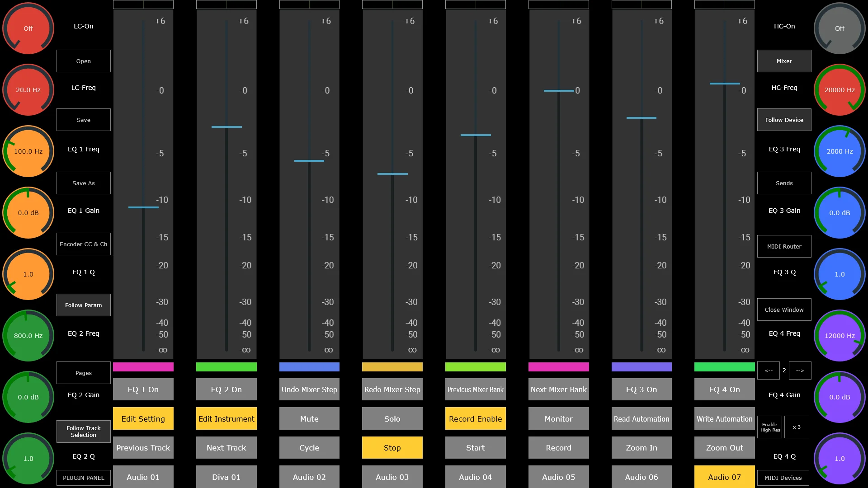Switch to the Mixer view
Viewport: 868px width, 488px height.
pyautogui.click(x=784, y=61)
